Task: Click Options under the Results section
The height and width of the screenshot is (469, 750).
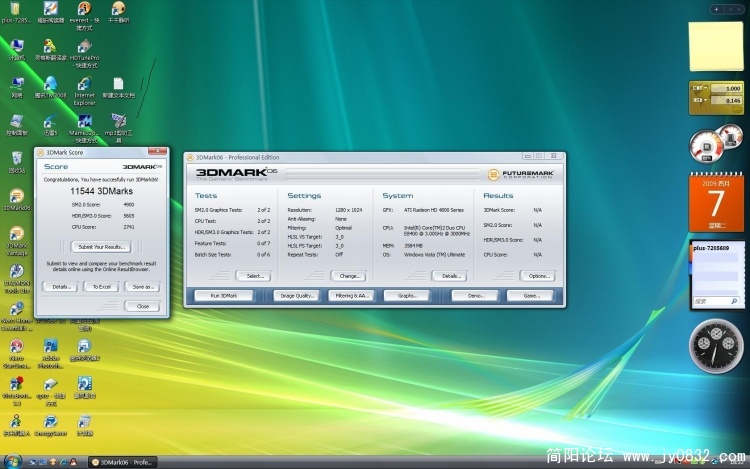Action: coord(538,276)
